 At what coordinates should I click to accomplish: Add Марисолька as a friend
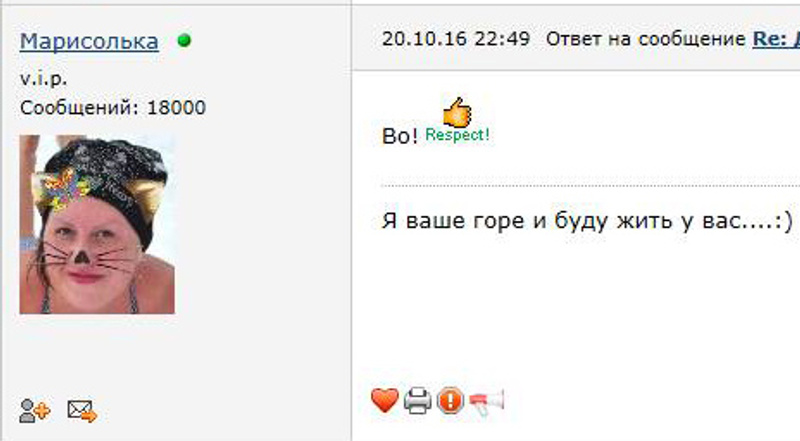point(34,411)
